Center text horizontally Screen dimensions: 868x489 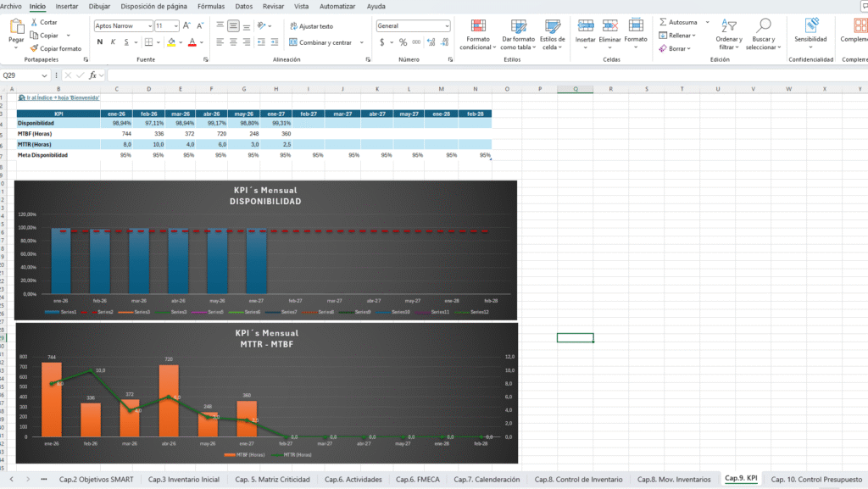click(233, 42)
